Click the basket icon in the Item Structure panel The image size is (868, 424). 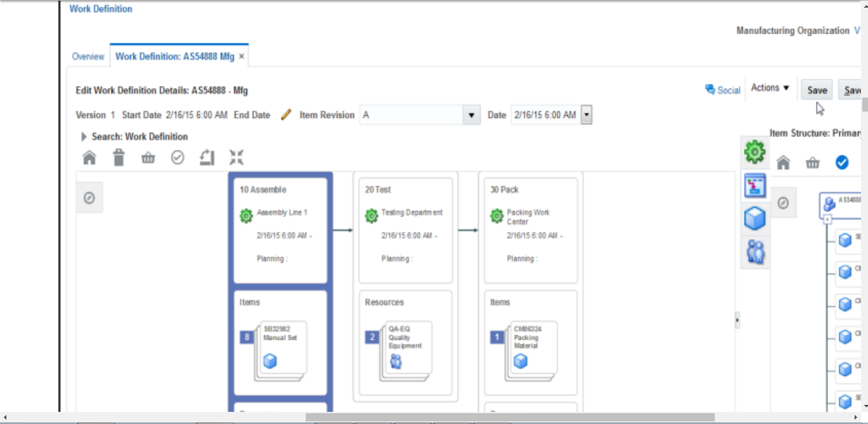coord(812,163)
